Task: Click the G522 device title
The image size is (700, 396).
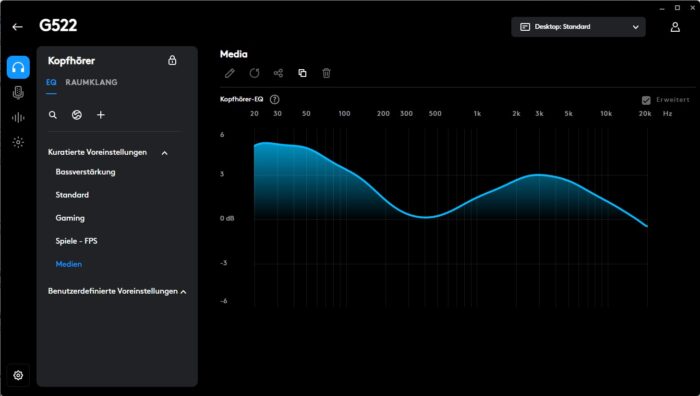Action: [58, 25]
